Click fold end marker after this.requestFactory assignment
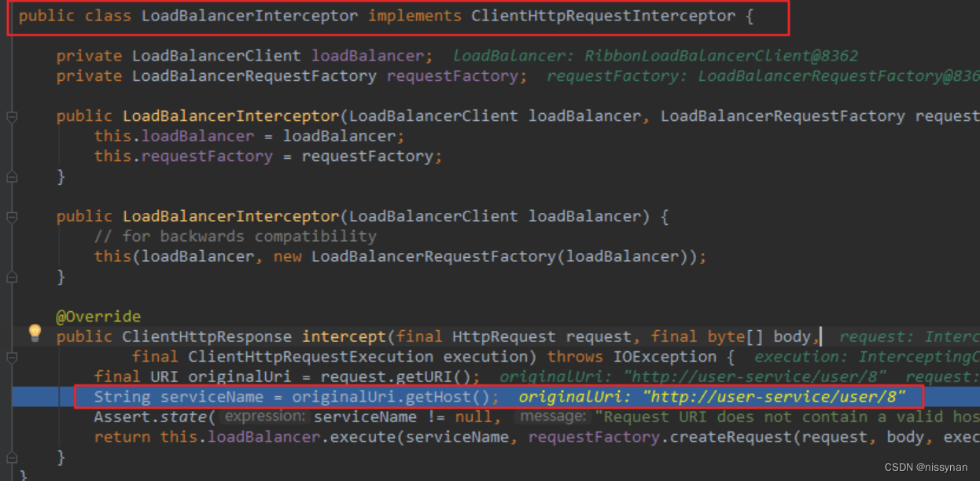The height and width of the screenshot is (481, 980). coord(12,177)
